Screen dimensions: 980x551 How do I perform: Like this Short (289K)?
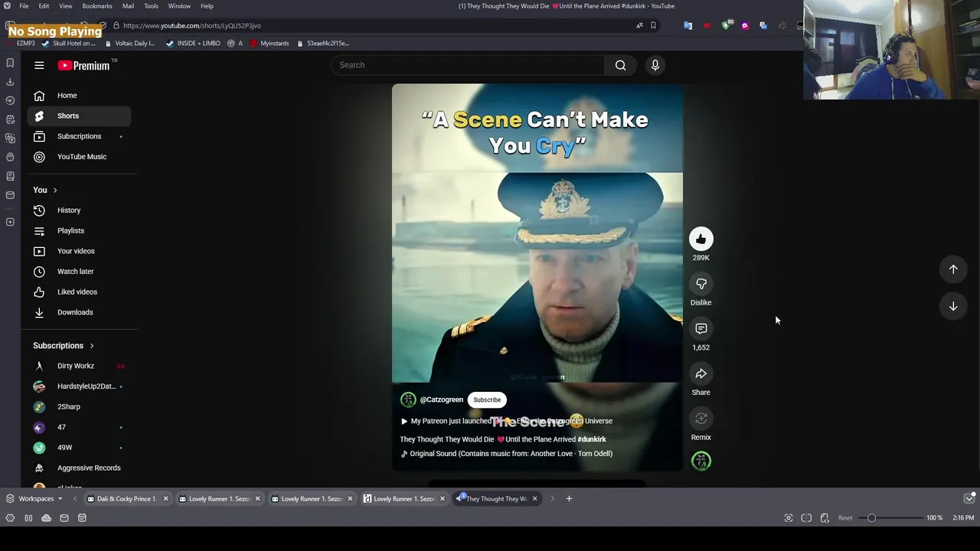tap(701, 239)
